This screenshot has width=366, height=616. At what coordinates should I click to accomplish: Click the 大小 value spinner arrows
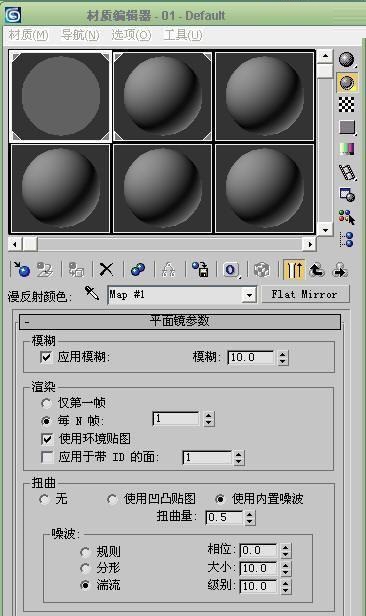tap(286, 568)
